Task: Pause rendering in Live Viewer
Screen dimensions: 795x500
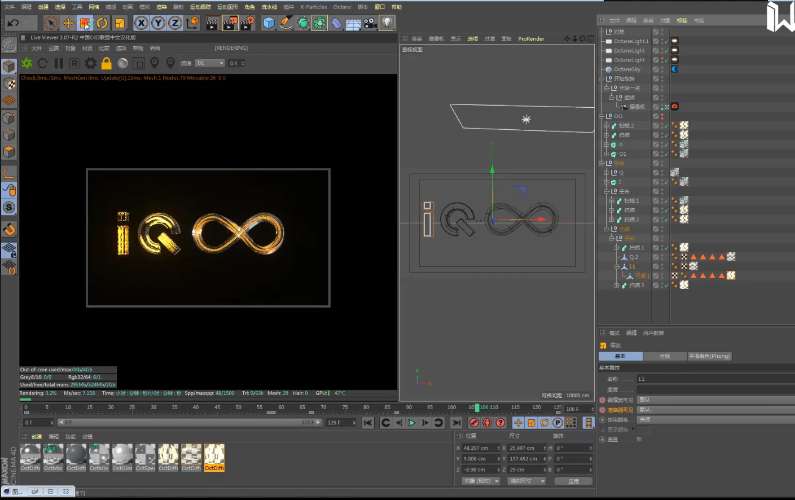Action: (x=58, y=64)
